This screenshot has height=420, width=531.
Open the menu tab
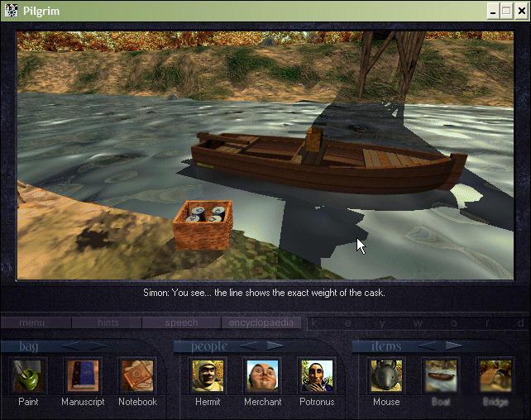(36, 322)
